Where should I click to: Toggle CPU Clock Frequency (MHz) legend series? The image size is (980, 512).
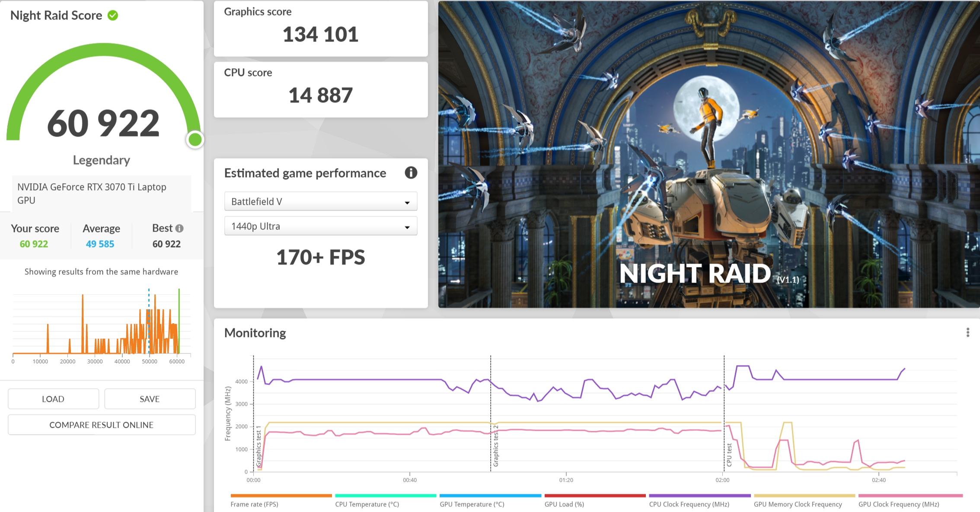pos(699,501)
